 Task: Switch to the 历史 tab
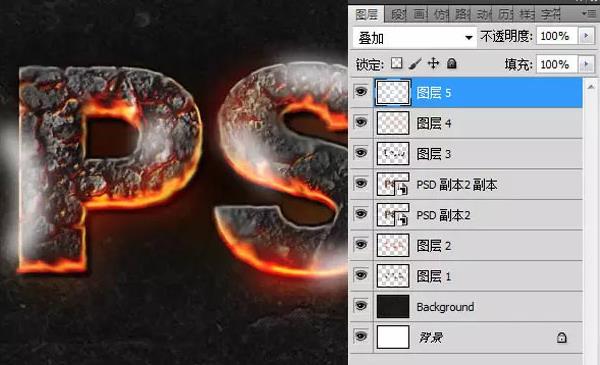coord(505,15)
